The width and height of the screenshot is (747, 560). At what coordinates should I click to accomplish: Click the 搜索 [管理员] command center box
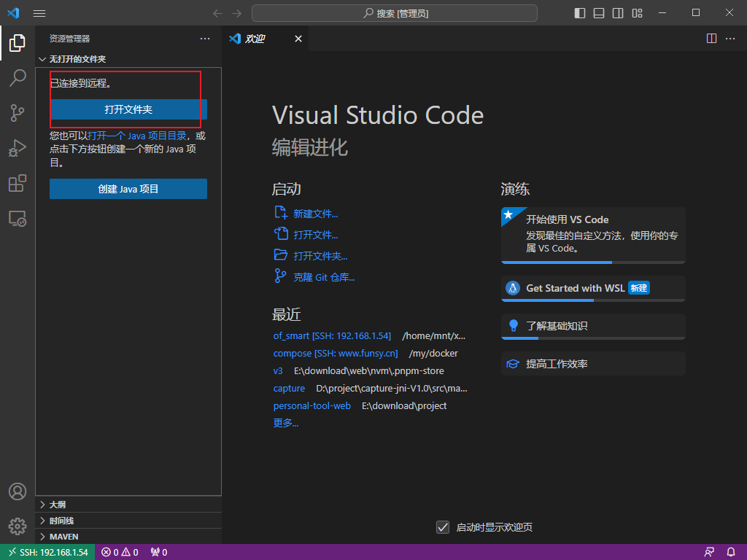(x=395, y=13)
